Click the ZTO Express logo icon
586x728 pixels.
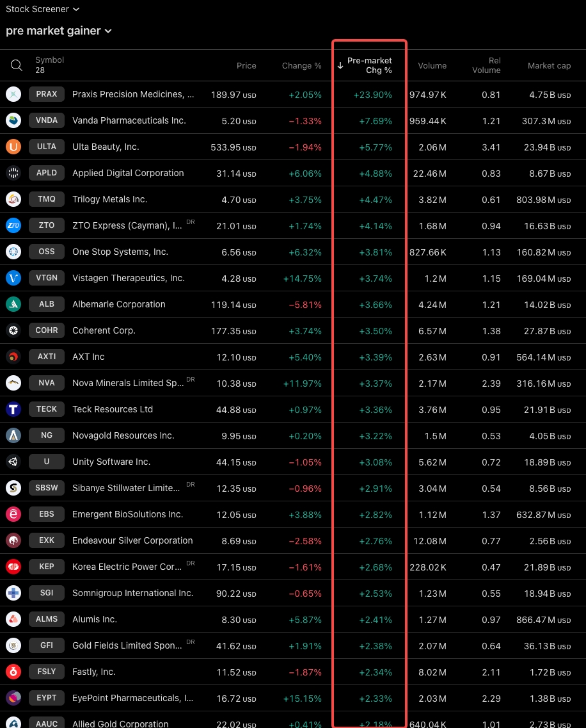13,225
